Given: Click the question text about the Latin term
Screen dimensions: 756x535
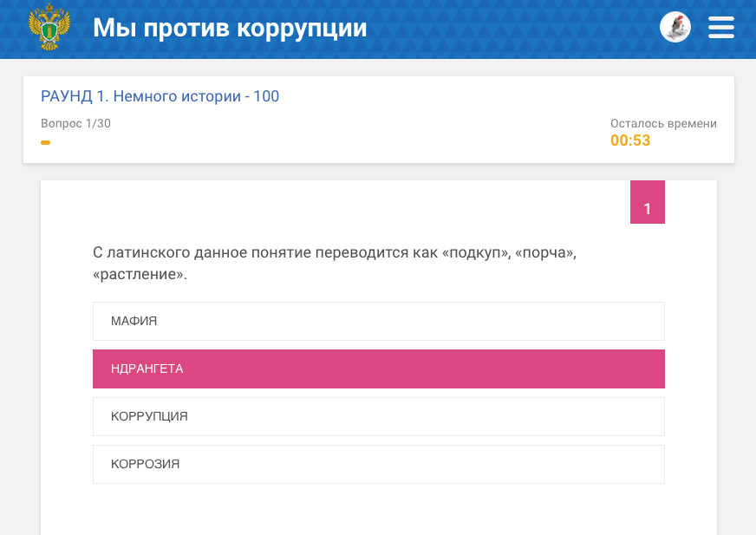Looking at the screenshot, I should [x=334, y=264].
